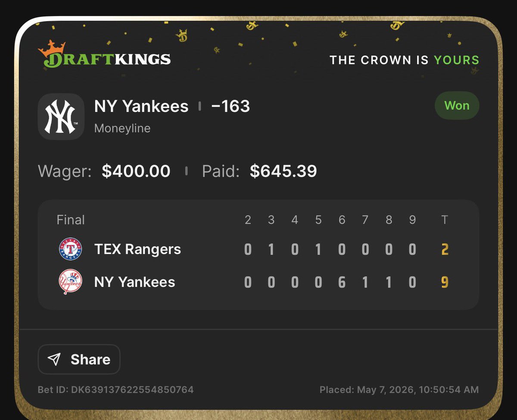Click the Moneyline bet type label

pos(122,128)
